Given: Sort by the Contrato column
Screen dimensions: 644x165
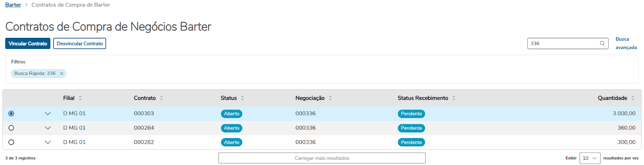Looking at the screenshot, I should point(161,98).
